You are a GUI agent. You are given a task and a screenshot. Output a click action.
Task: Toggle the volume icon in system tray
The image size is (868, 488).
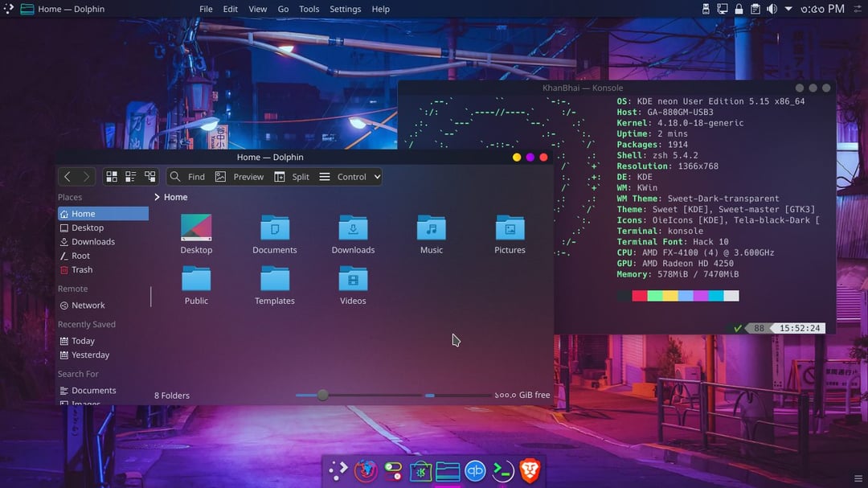(x=771, y=9)
